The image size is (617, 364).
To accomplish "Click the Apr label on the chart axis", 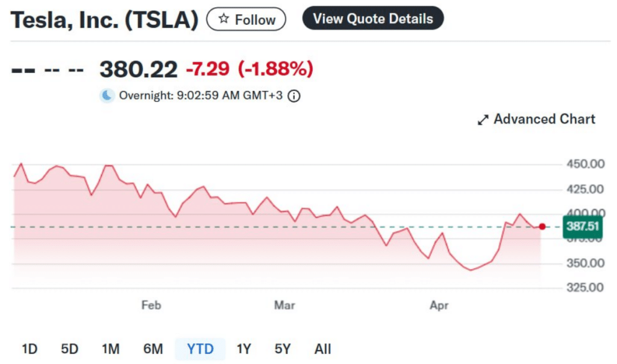I will point(439,306).
